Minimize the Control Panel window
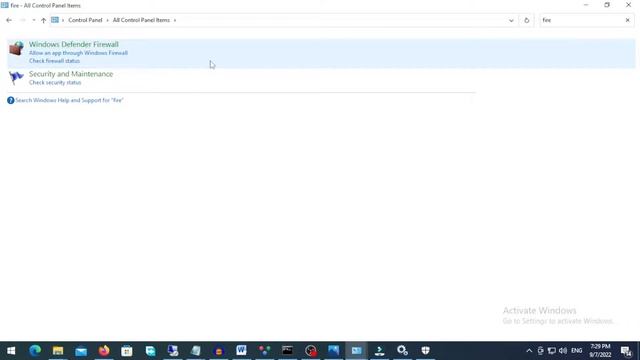The image size is (640, 360). pyautogui.click(x=586, y=5)
